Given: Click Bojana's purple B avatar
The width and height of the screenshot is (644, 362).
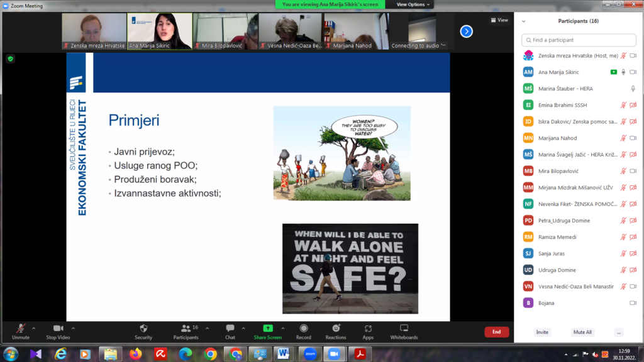Looking at the screenshot, I should coord(528,303).
